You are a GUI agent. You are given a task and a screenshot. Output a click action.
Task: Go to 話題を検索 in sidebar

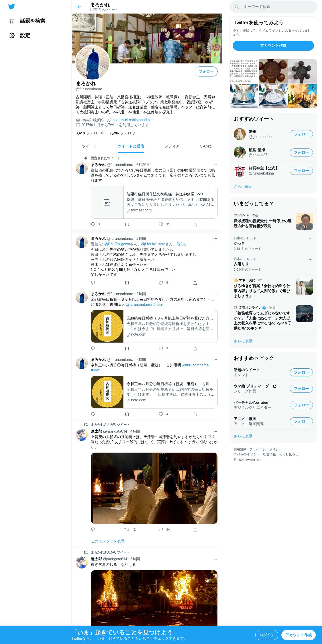click(x=32, y=21)
